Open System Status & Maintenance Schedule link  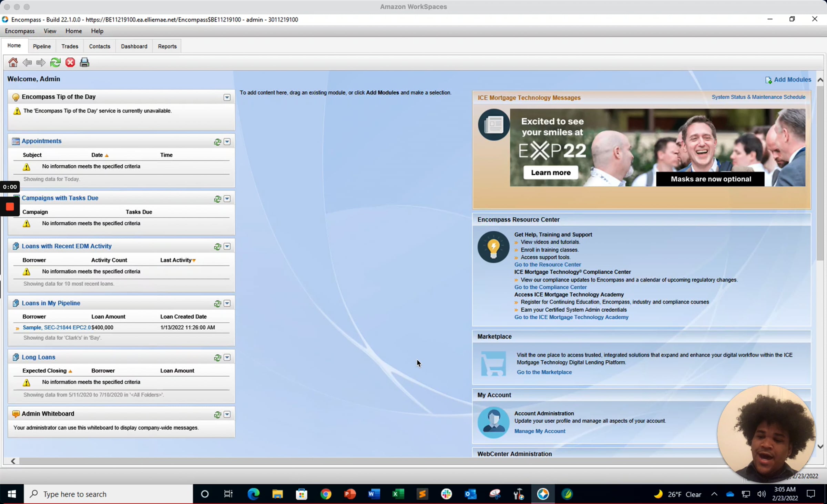coord(758,97)
